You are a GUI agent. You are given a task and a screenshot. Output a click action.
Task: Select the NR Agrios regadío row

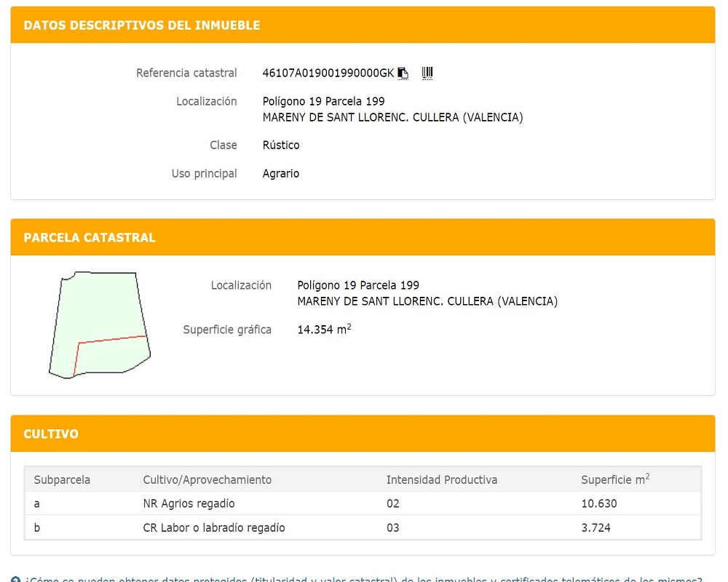(x=189, y=503)
